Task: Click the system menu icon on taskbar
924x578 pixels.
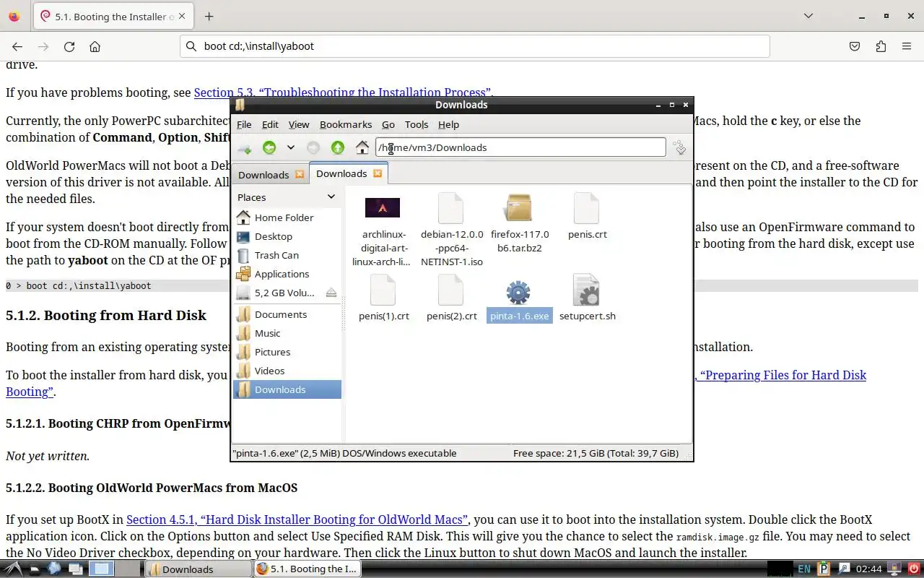Action: pos(14,569)
